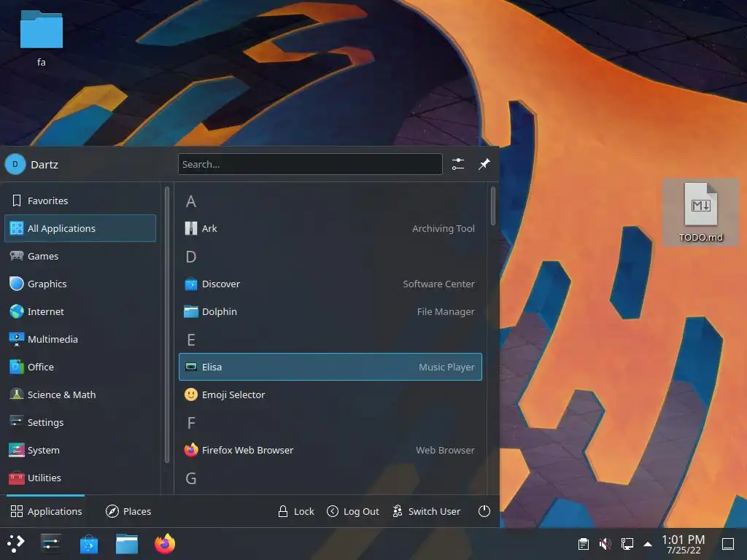This screenshot has width=747, height=560.
Task: Open Dolphin file manager entry
Action: click(x=330, y=311)
